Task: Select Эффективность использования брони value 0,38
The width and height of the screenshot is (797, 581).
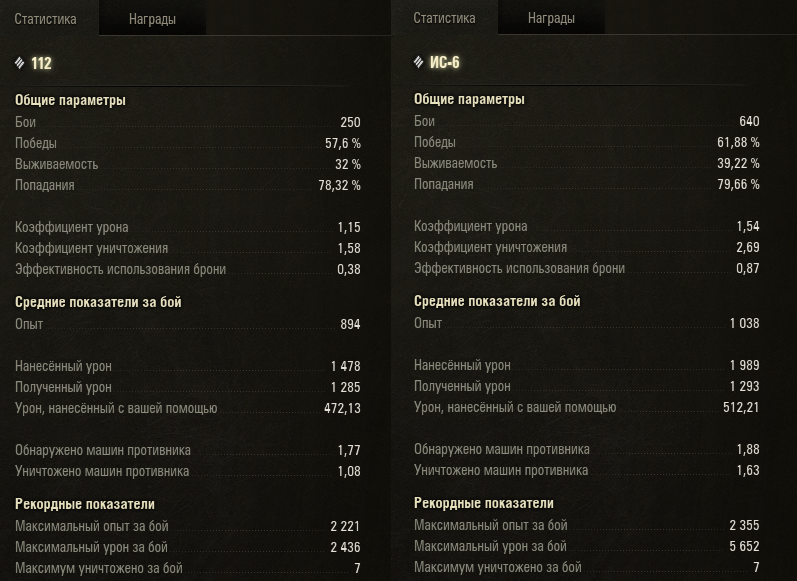Action: [x=349, y=269]
